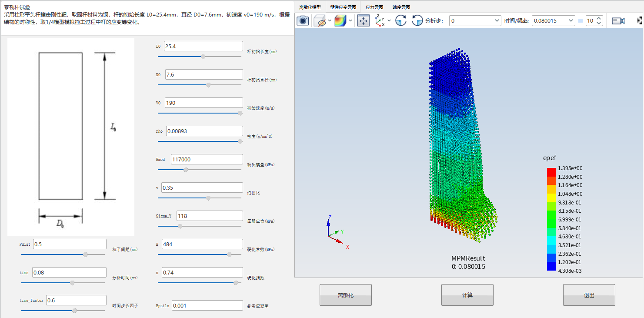The width and height of the screenshot is (644, 318).
Task: Switch to the 速度云图 tab
Action: (401, 7)
